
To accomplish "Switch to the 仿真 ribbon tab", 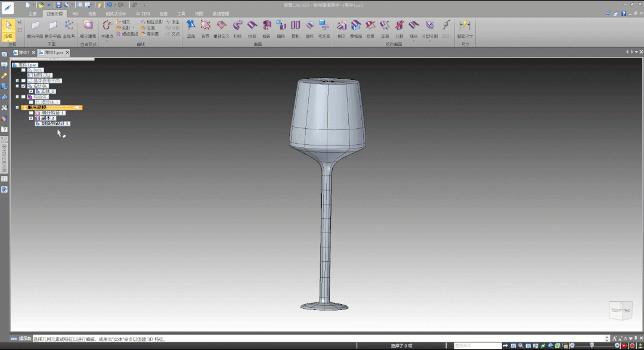I will coord(92,14).
